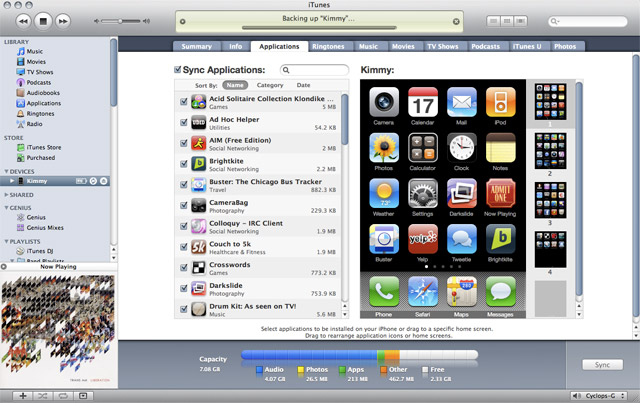Image resolution: width=640 pixels, height=403 pixels.
Task: Uncheck the Ad Hoc Helper app
Action: tap(184, 122)
